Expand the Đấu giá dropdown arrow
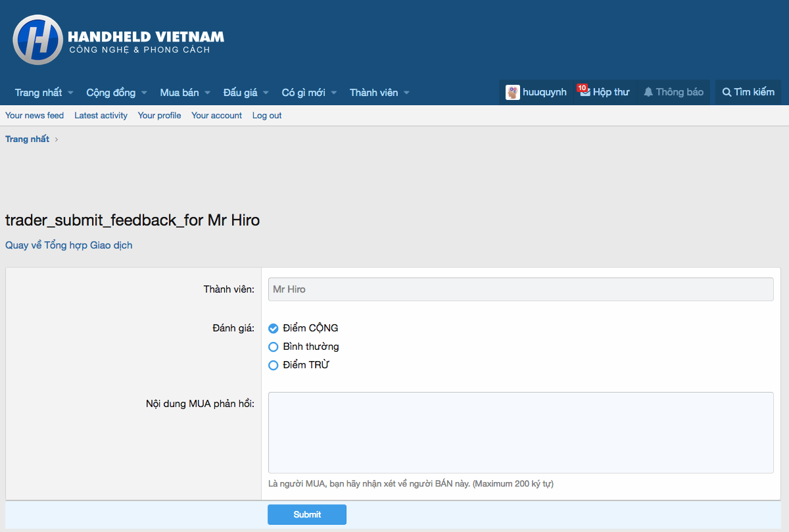This screenshot has width=789, height=532. pos(266,93)
